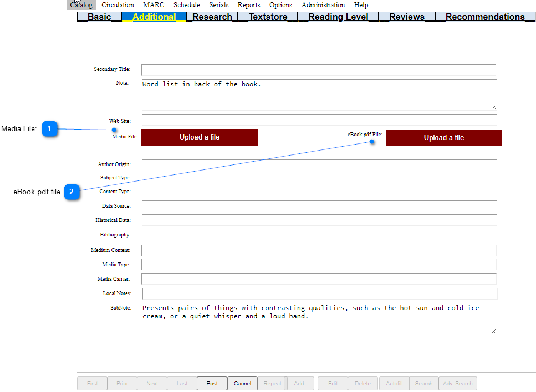
Task: Click the blue callout marker 2
Action: click(72, 192)
